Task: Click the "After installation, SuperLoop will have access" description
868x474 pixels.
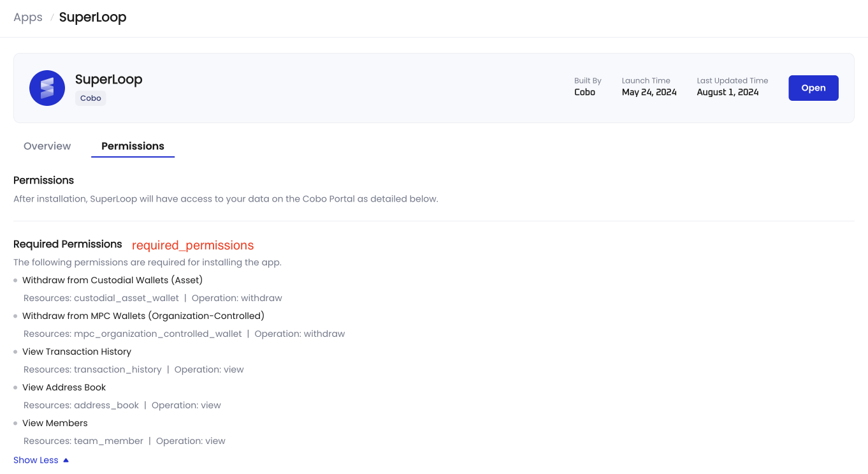Action: [x=226, y=199]
